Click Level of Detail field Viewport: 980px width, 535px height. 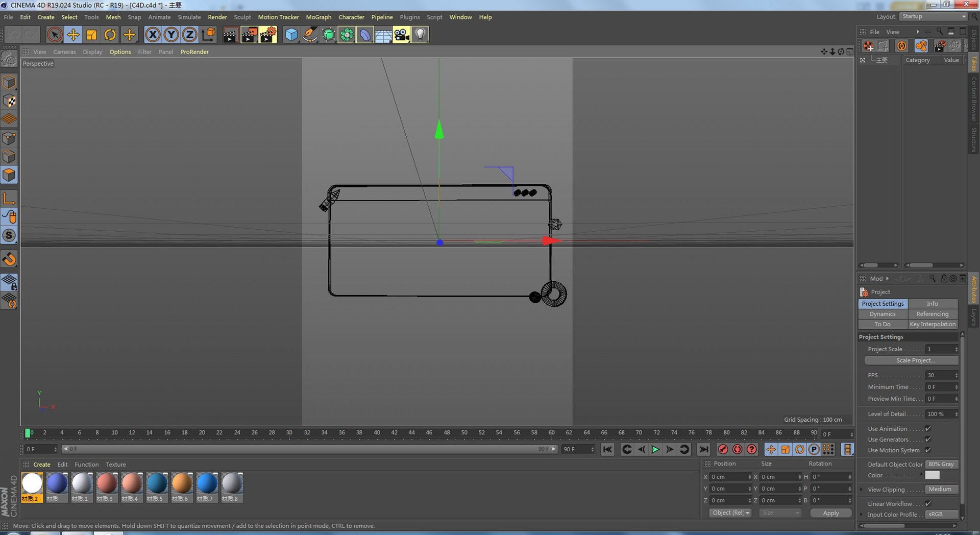coord(942,414)
